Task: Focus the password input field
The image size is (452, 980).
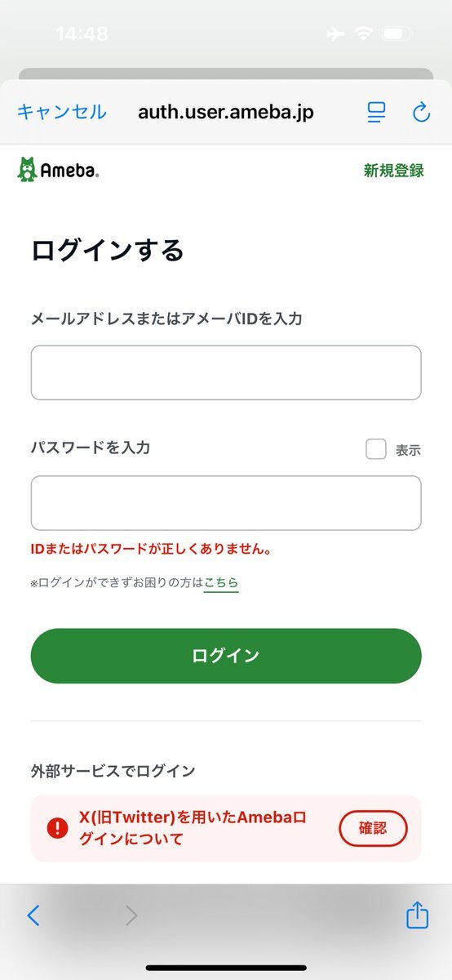Action: (x=226, y=503)
